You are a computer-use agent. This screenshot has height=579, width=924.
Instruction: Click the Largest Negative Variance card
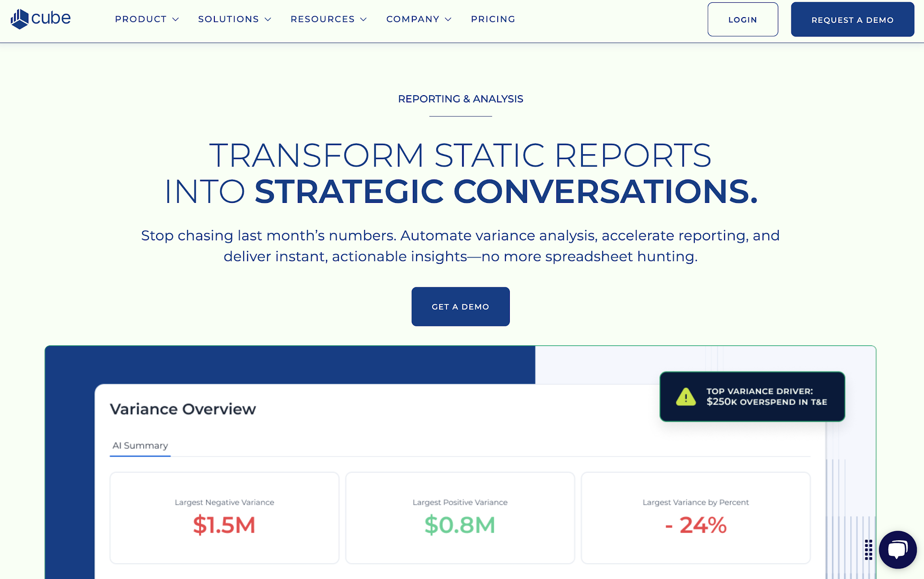(224, 518)
